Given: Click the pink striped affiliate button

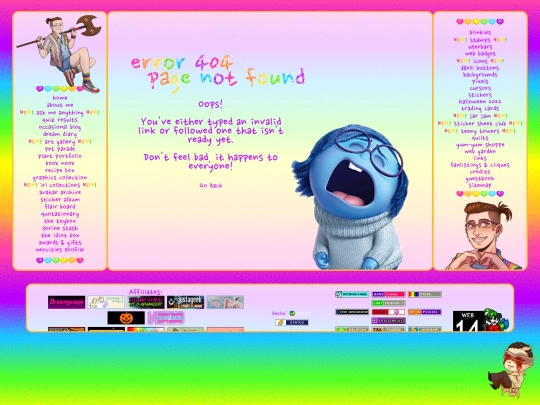Looking at the screenshot, I should tap(166, 318).
